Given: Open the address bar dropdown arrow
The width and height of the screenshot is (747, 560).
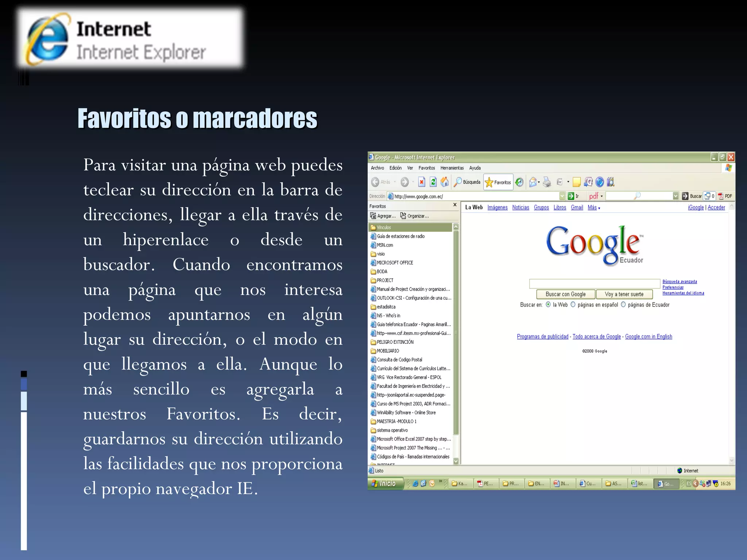Looking at the screenshot, I should tap(562, 196).
